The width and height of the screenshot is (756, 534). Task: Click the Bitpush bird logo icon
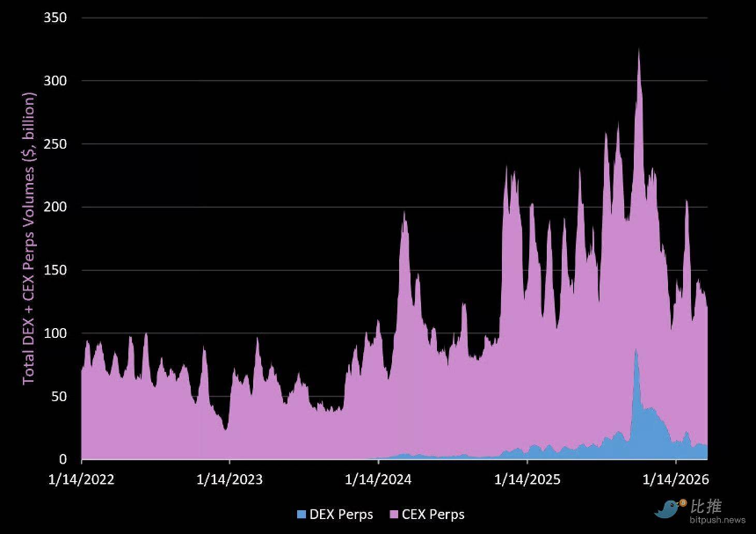pyautogui.click(x=670, y=509)
